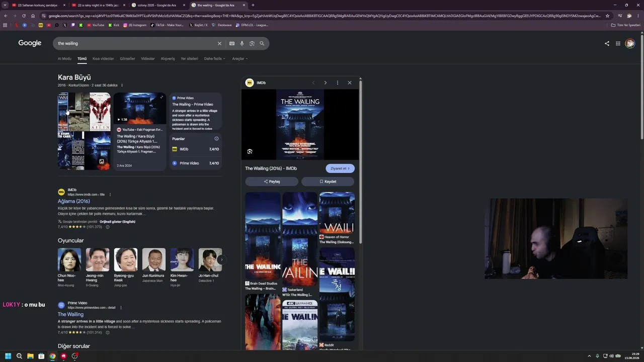Close the IMDb image preview panel
Image resolution: width=644 pixels, height=362 pixels.
[x=350, y=83]
